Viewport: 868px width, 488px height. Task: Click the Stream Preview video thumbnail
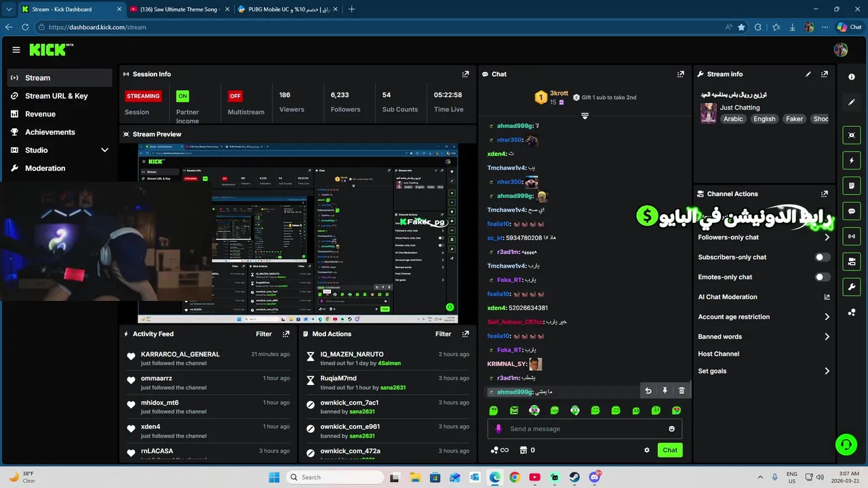[x=298, y=233]
